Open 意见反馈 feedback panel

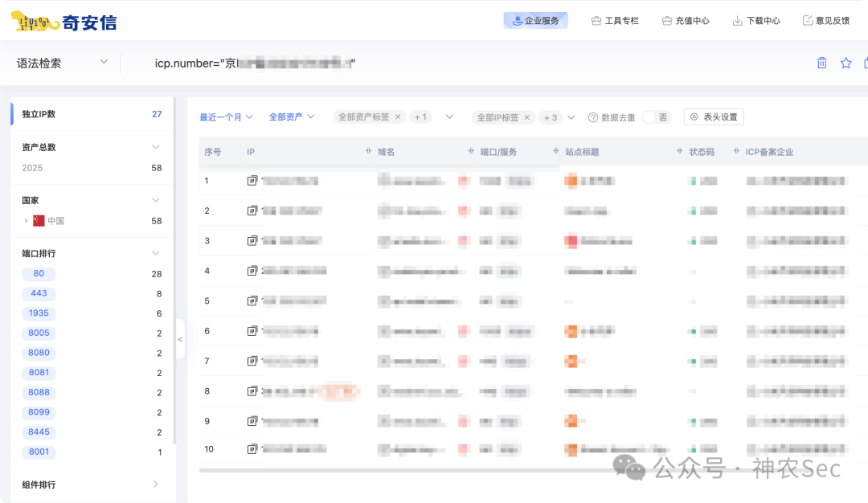(826, 20)
